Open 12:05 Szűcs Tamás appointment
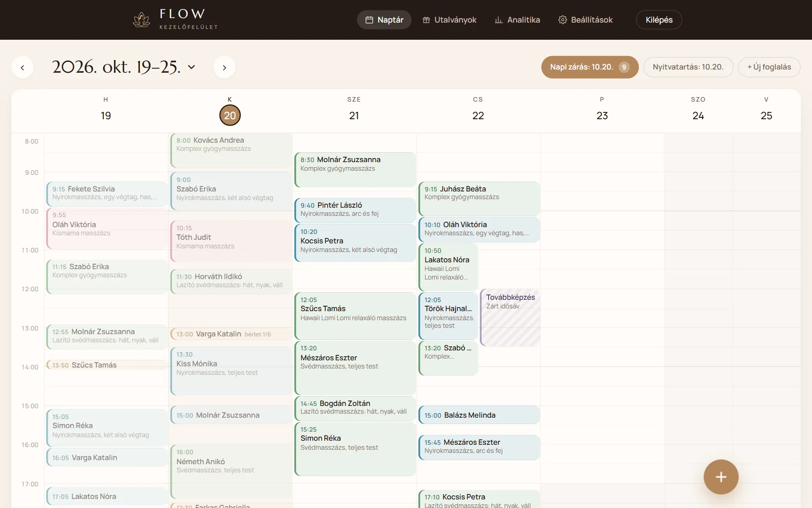This screenshot has width=812, height=508. click(x=355, y=316)
